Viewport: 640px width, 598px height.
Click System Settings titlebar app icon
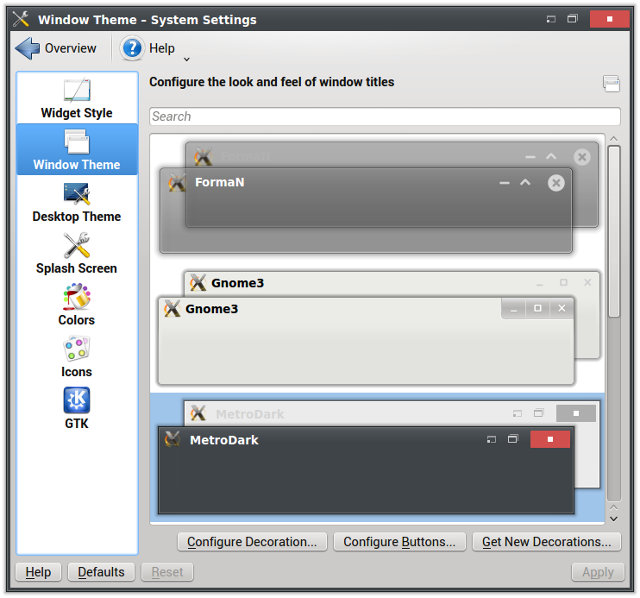coord(20,19)
